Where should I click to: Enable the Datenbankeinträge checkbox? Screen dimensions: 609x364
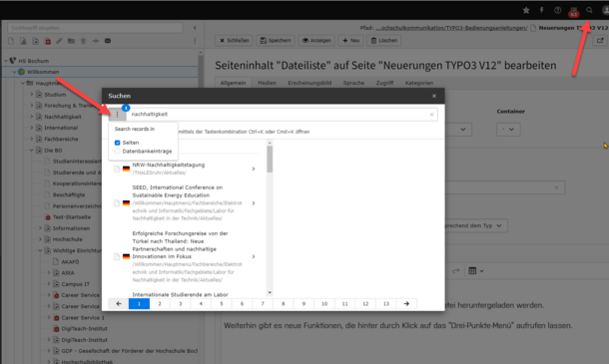coord(117,152)
